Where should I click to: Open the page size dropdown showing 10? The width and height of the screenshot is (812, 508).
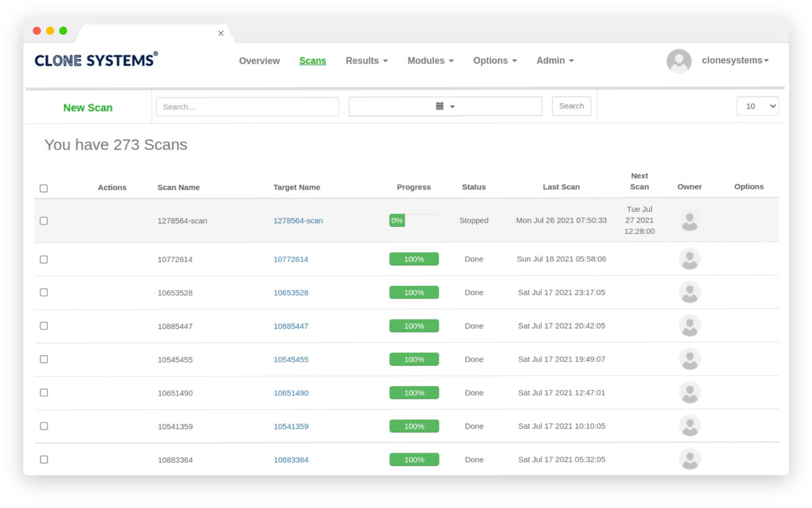pos(757,106)
